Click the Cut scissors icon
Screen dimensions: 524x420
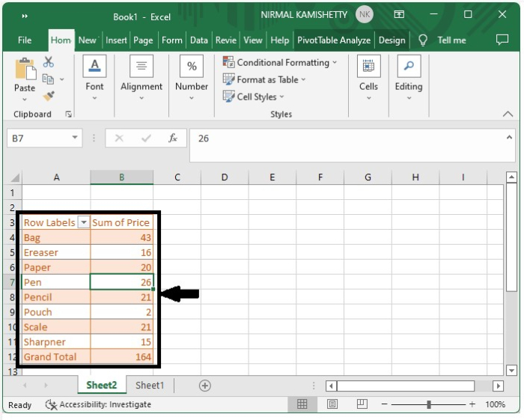(x=49, y=62)
